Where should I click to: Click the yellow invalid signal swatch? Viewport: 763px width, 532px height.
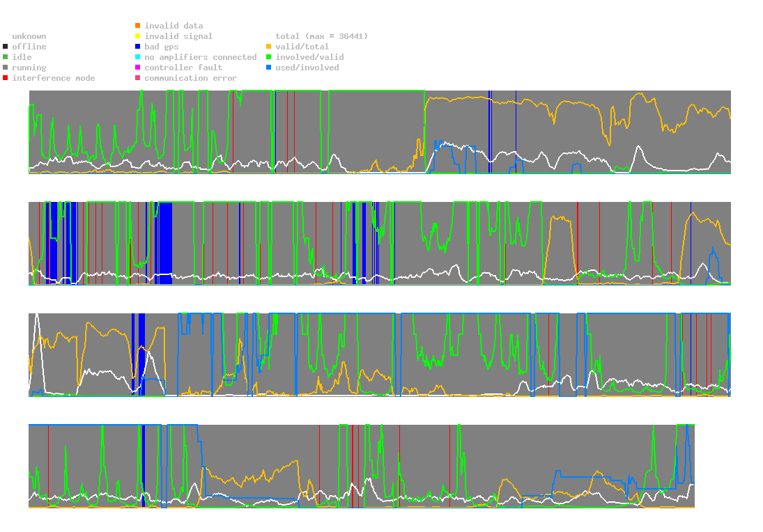click(138, 36)
